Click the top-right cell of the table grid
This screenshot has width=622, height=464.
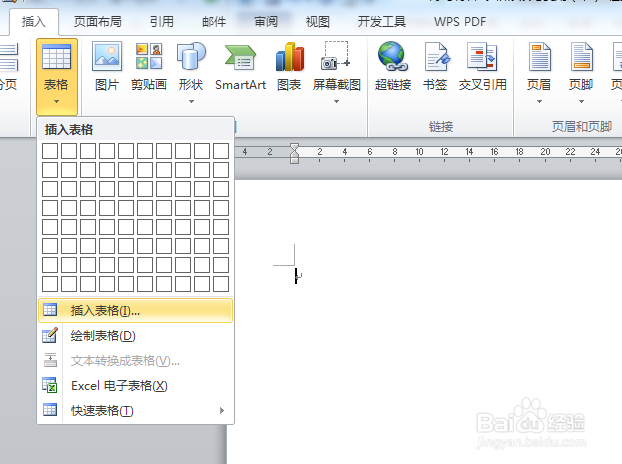click(x=221, y=151)
